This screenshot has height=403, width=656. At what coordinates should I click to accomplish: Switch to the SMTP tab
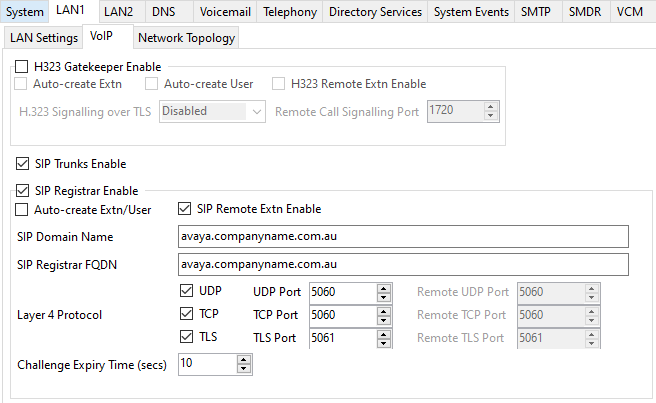tap(536, 12)
